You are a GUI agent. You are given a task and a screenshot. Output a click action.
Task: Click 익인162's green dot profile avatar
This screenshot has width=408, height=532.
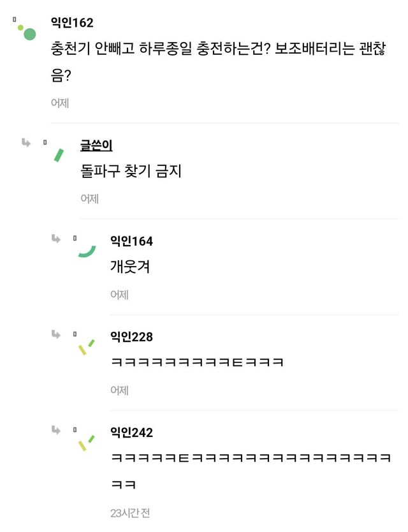pos(26,31)
